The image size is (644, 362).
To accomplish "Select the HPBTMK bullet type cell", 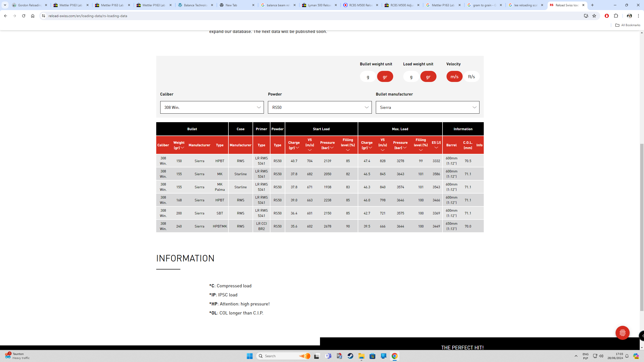I will point(220,226).
